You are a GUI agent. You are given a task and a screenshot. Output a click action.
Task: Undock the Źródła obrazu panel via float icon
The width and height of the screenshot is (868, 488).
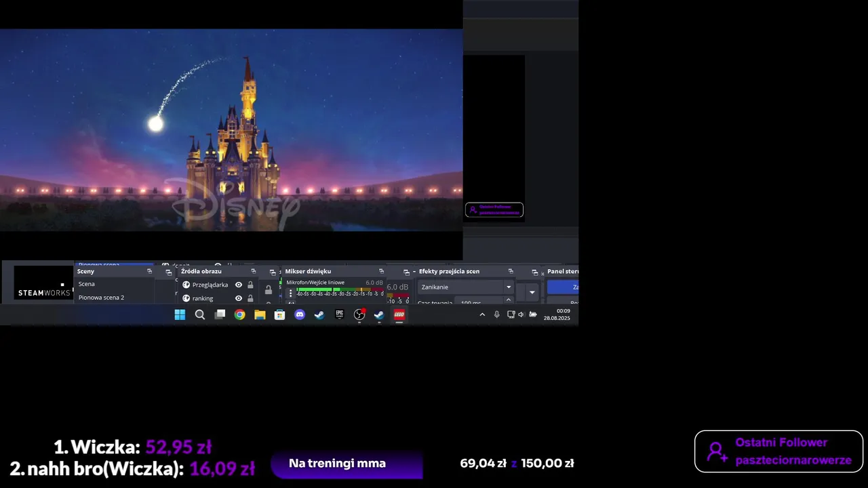(x=254, y=271)
